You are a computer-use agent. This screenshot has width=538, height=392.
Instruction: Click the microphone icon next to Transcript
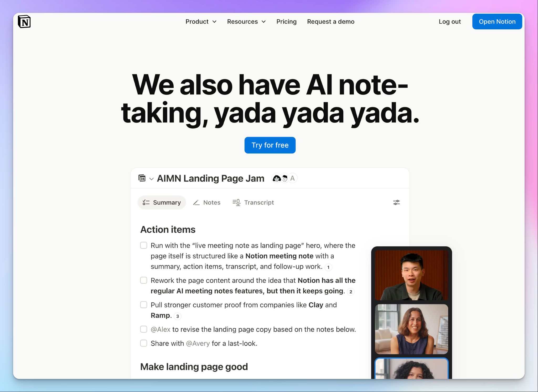236,203
